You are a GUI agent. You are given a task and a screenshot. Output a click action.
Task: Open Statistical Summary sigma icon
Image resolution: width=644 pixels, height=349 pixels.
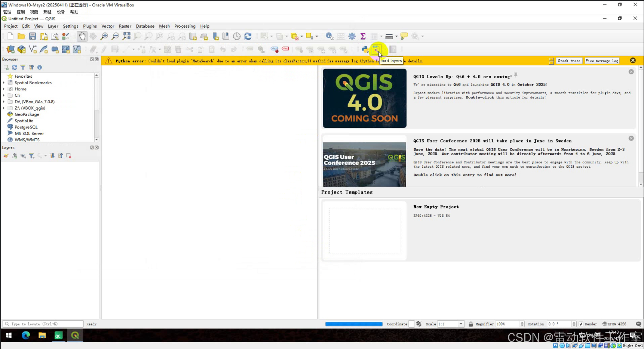pyautogui.click(x=363, y=36)
